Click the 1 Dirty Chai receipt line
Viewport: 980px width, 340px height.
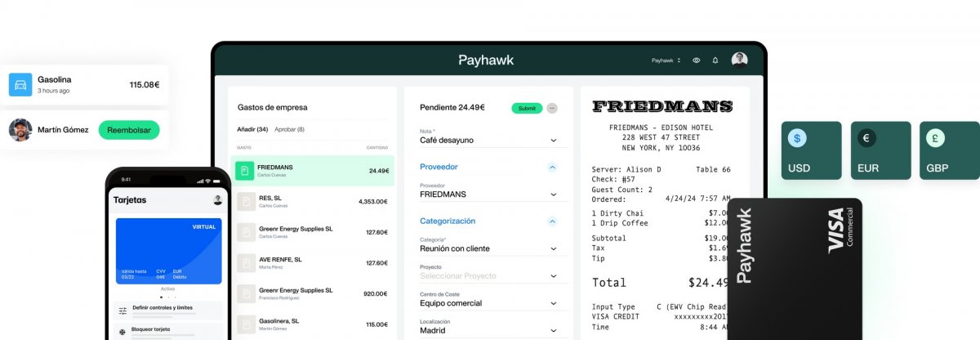tap(661, 212)
